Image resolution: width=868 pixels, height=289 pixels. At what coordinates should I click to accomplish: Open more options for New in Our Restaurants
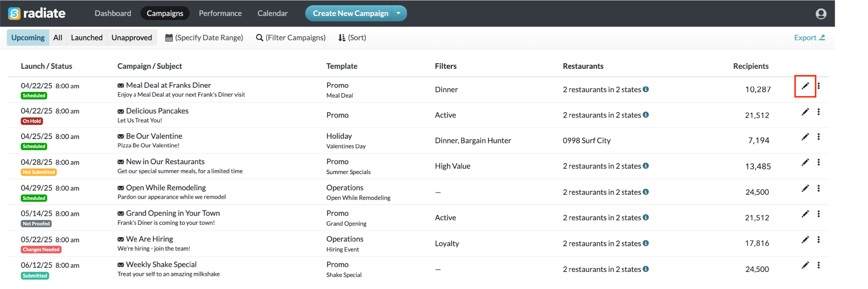click(x=819, y=162)
